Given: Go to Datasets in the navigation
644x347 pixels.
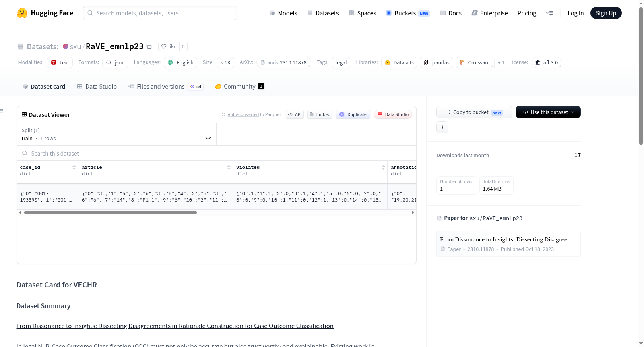Looking at the screenshot, I should pos(323,13).
